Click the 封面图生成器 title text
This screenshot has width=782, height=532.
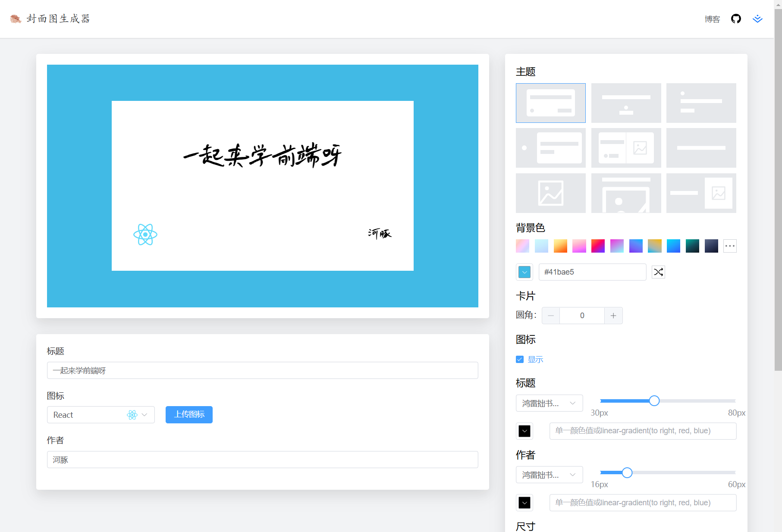point(58,19)
